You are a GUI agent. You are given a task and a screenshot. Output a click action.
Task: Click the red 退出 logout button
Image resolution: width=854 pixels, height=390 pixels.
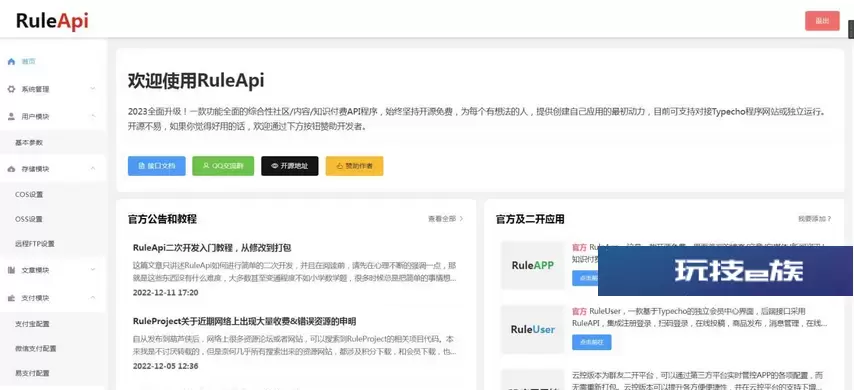822,21
